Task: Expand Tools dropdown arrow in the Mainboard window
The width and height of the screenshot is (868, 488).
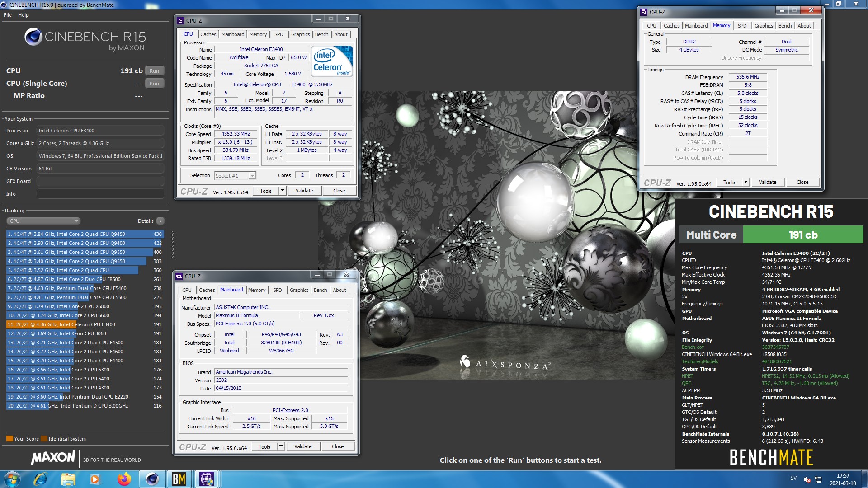Action: [281, 446]
